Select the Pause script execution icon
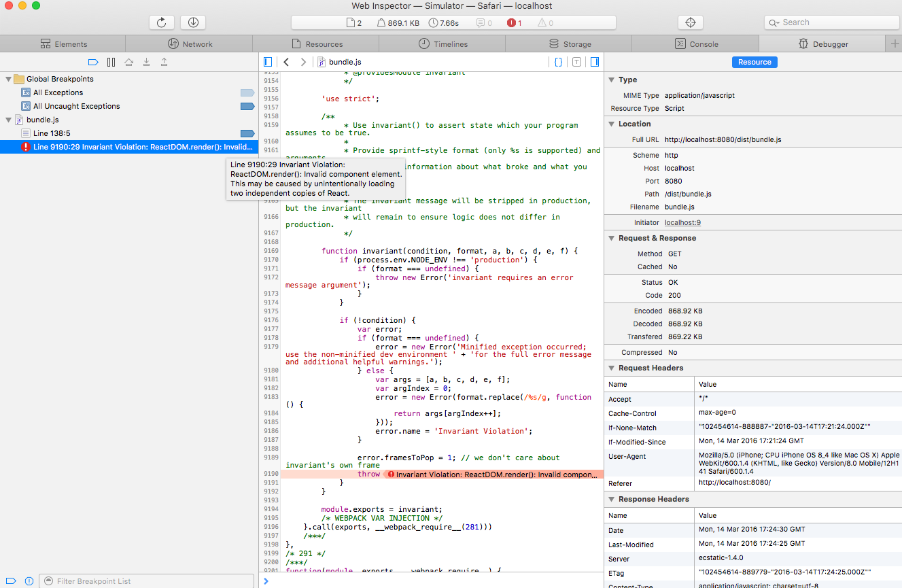Viewport: 902px width, 588px height. point(111,62)
